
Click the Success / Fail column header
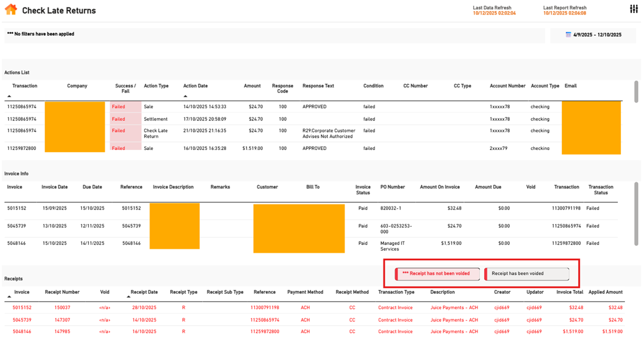pos(125,89)
